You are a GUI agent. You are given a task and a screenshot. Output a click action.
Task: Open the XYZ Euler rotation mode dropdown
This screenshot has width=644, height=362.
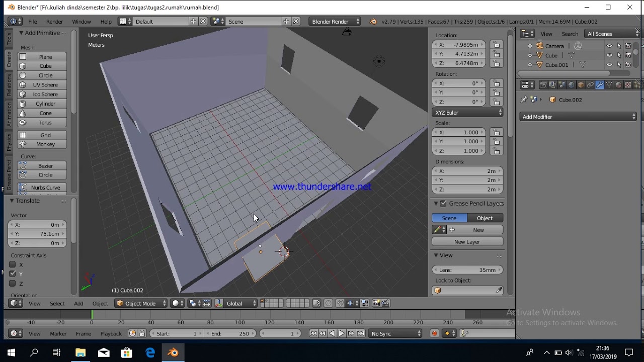[467, 113]
